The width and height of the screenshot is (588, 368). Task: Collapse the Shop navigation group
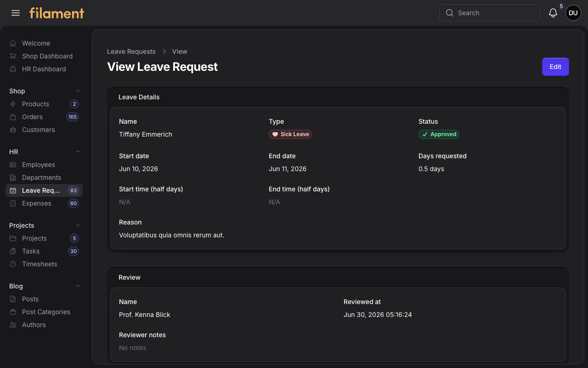point(78,91)
